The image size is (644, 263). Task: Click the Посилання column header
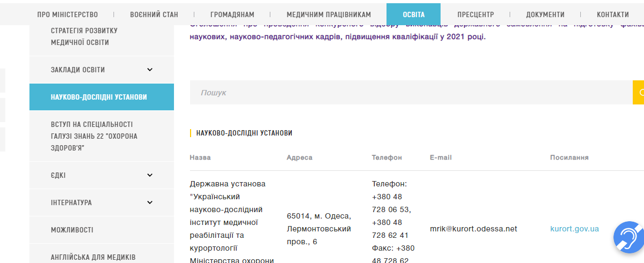point(569,157)
